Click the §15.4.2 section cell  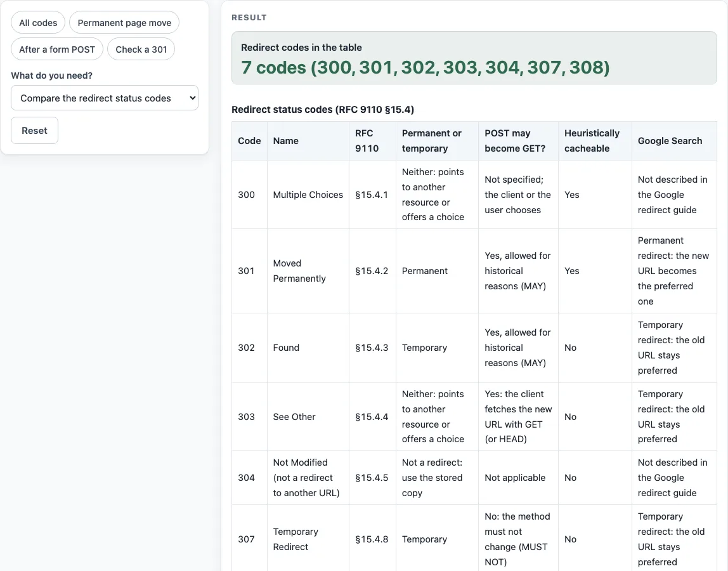pos(372,271)
